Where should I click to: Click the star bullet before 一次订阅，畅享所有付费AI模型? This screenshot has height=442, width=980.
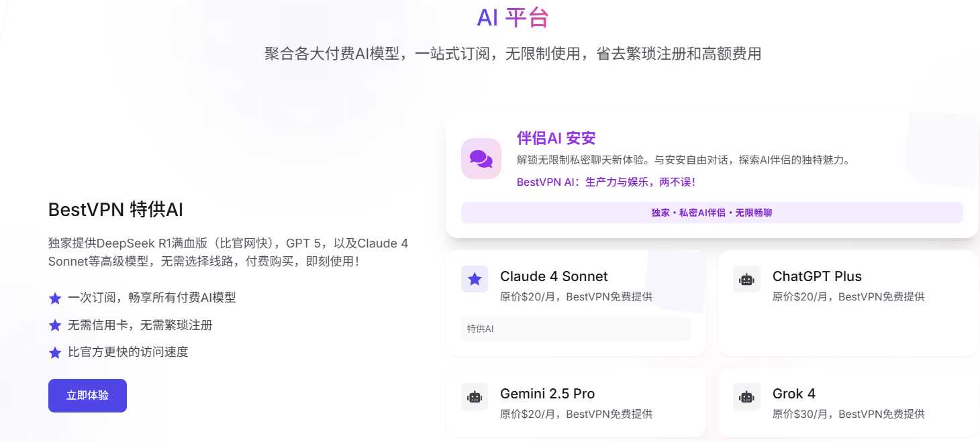[x=54, y=298]
